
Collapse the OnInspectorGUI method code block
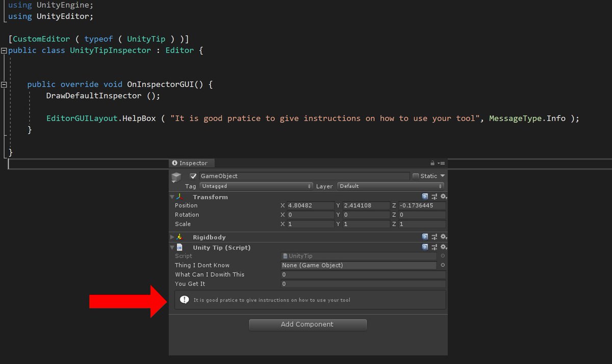click(4, 84)
